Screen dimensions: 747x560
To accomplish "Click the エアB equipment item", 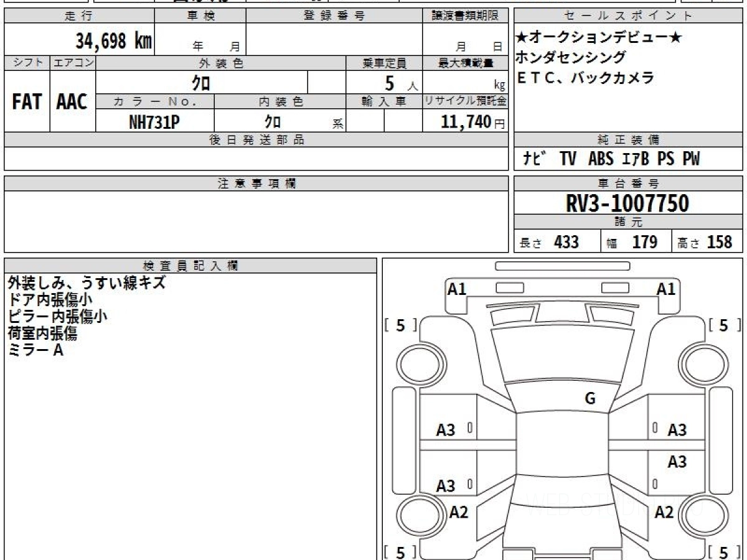I will (x=636, y=159).
